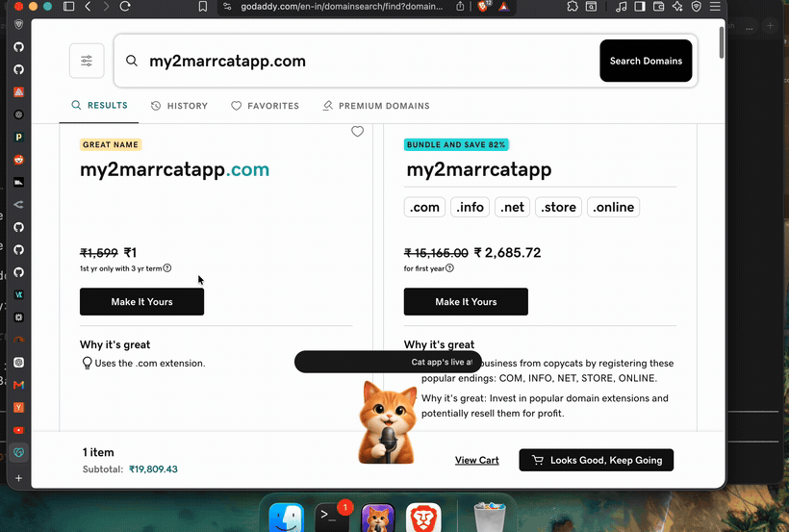Switch to the YouTube tab in sidebar
This screenshot has height=532, width=789.
pos(18,430)
